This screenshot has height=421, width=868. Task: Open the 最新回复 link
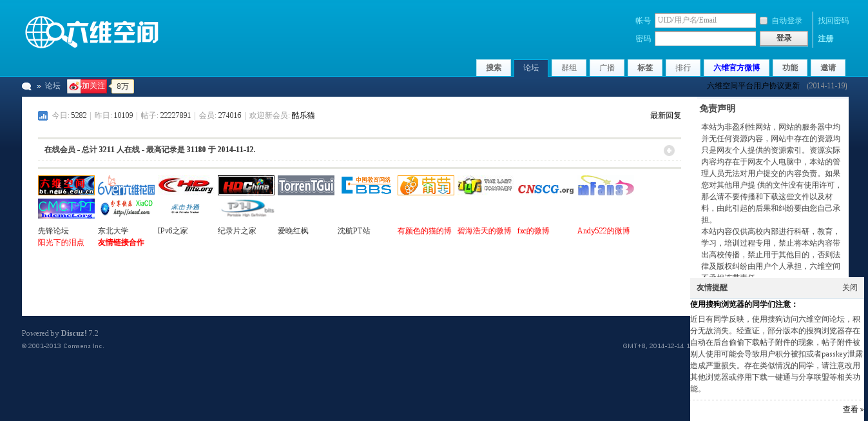[665, 116]
